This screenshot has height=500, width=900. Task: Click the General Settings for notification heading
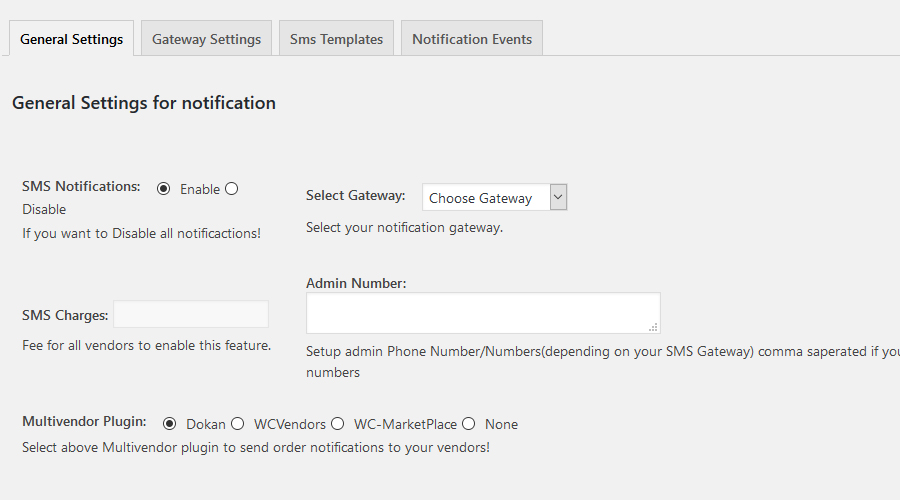(144, 102)
